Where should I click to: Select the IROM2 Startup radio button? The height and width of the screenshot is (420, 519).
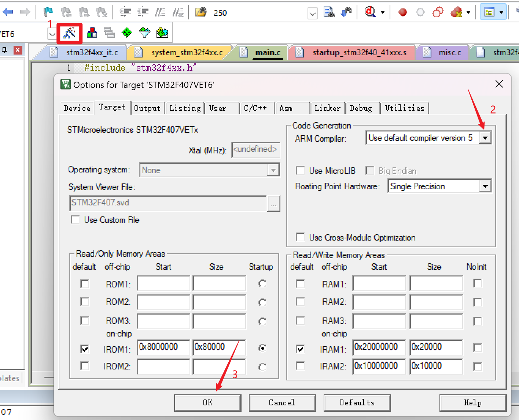pyautogui.click(x=262, y=367)
